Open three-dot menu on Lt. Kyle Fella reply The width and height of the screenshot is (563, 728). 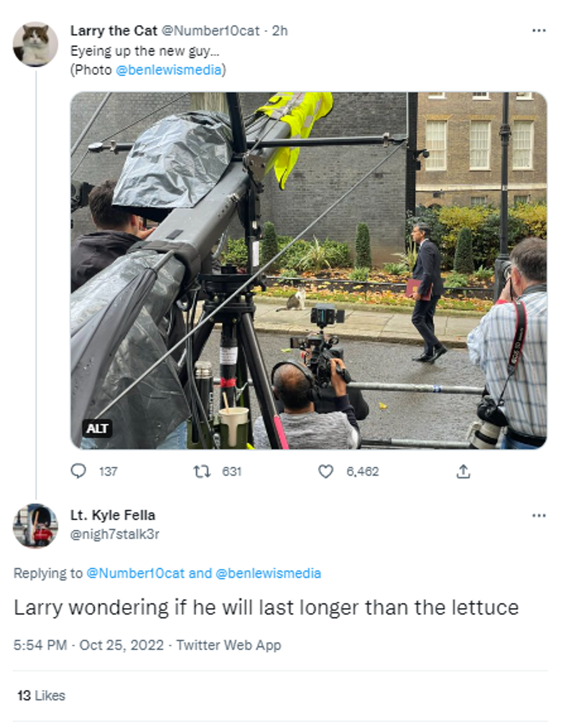[539, 516]
